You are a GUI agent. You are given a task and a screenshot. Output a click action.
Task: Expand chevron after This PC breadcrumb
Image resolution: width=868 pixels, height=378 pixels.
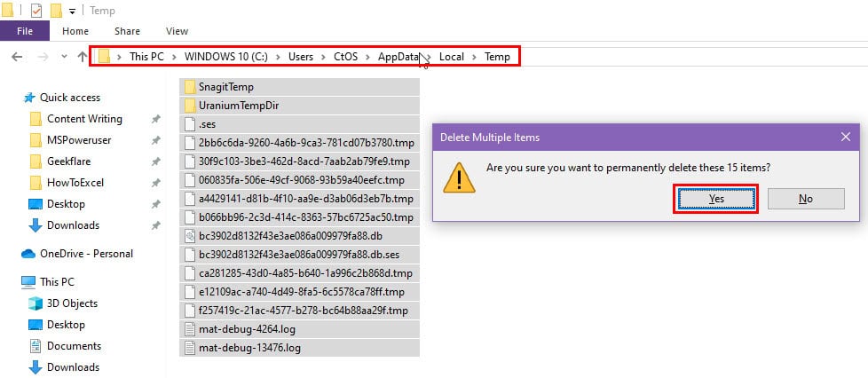pyautogui.click(x=174, y=57)
